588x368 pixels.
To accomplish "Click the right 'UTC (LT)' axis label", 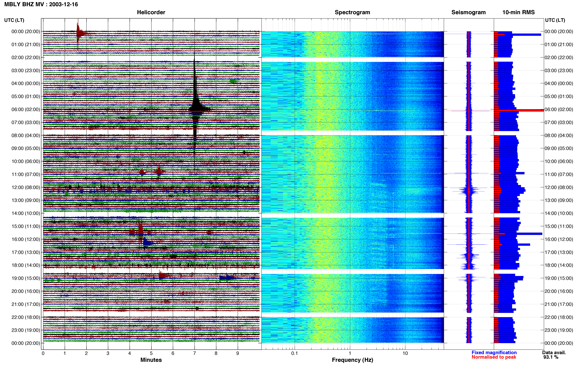I will 555,20.
